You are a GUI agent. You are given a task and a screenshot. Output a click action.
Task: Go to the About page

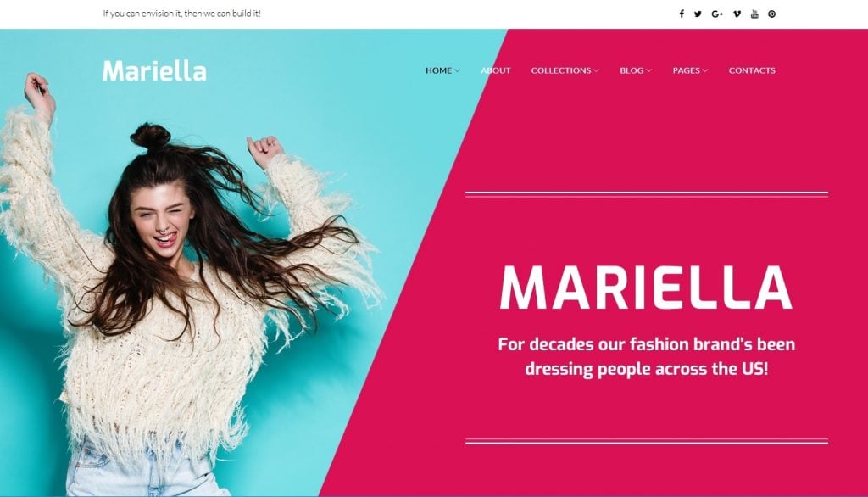point(495,70)
